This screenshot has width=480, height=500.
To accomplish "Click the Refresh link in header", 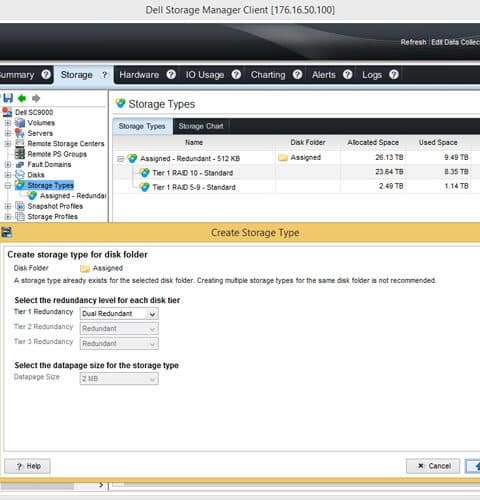I will (413, 42).
